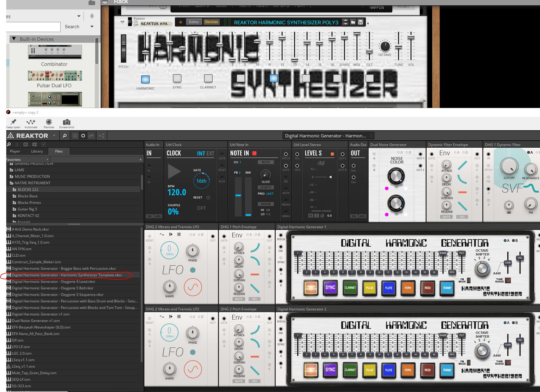Image resolution: width=540 pixels, height=392 pixels.
Task: Click the Level Stereo sum sigma icon
Action: (x=316, y=216)
